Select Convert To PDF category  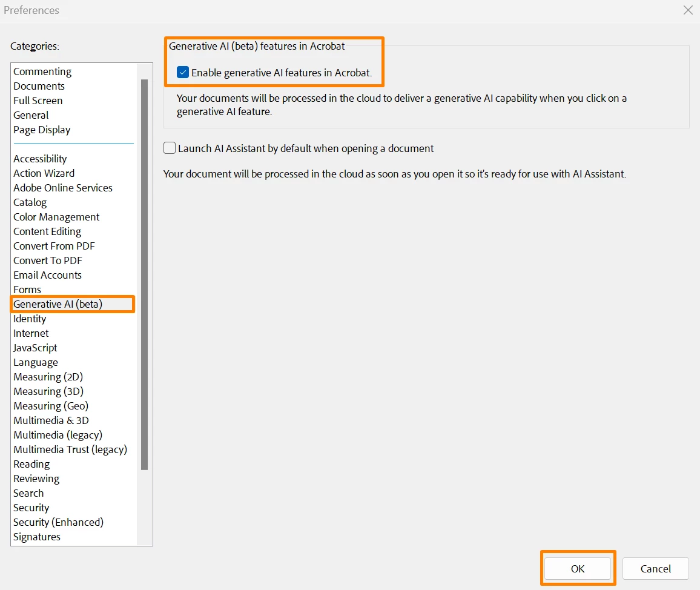48,260
